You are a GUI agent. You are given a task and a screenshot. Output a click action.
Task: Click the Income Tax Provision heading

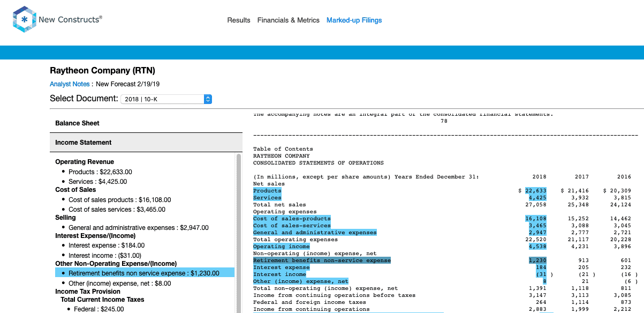88,292
